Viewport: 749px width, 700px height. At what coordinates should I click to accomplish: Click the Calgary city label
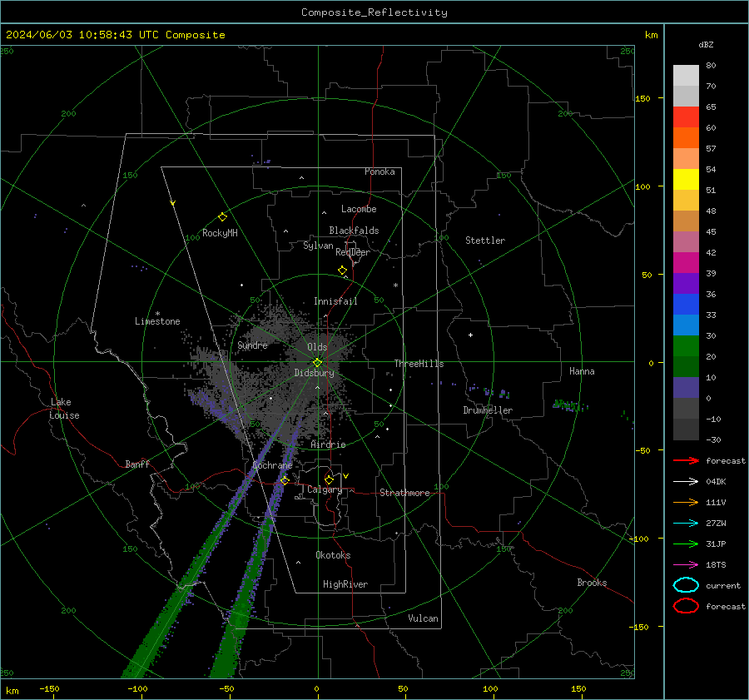pos(325,489)
